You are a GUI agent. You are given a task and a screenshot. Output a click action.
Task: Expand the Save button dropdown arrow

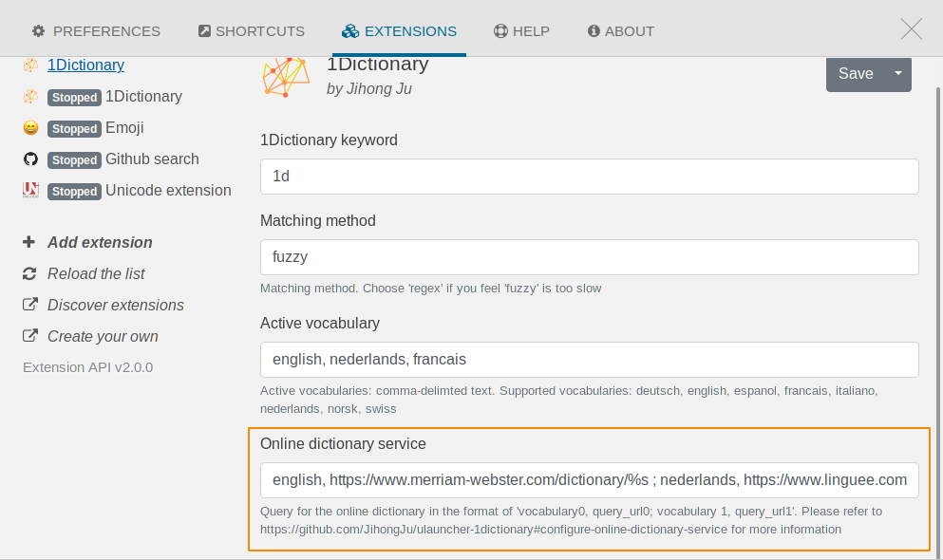pos(898,74)
